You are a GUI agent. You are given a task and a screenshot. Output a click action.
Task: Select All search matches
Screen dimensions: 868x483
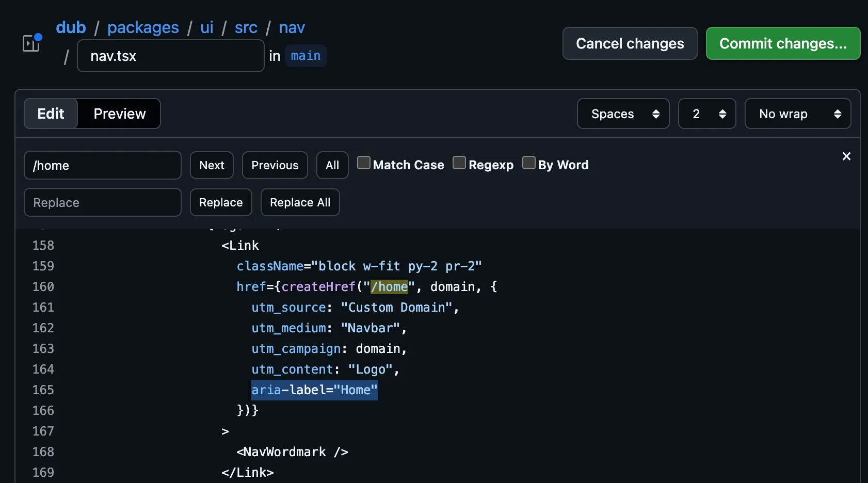tap(332, 165)
